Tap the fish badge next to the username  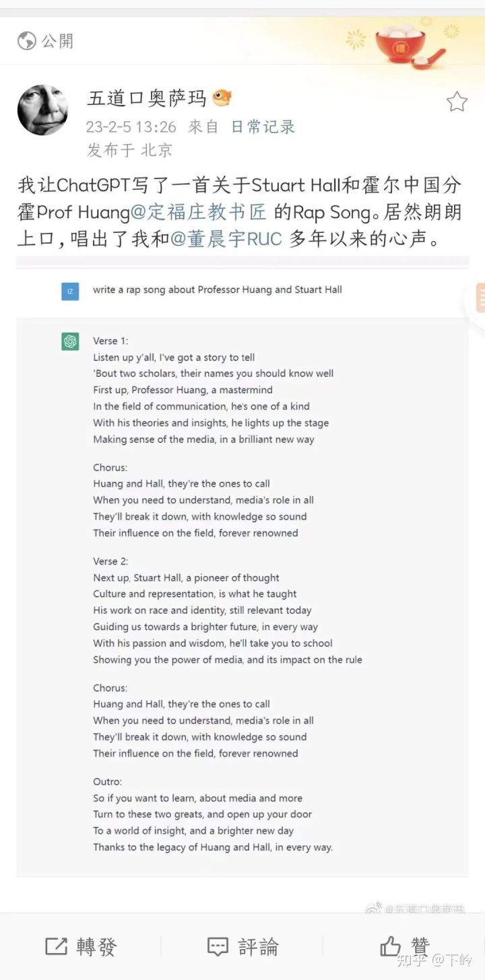222,98
